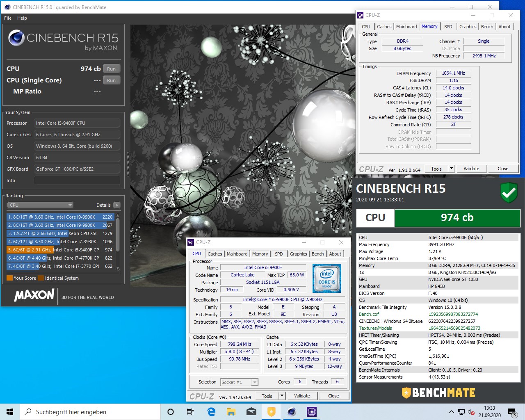
Task: Click the Bench.cof link in BenchMate
Action: pos(369,314)
